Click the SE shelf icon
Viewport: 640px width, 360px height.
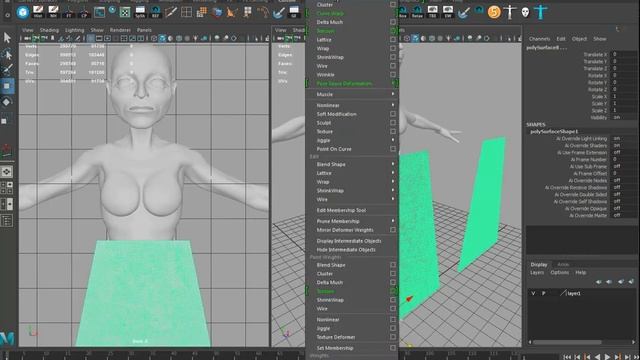click(x=294, y=12)
